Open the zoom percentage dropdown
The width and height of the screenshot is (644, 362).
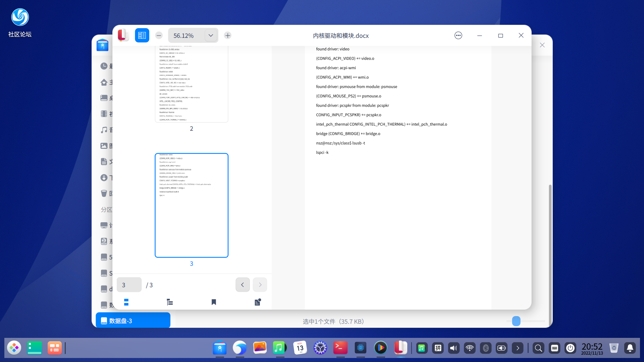[211, 35]
